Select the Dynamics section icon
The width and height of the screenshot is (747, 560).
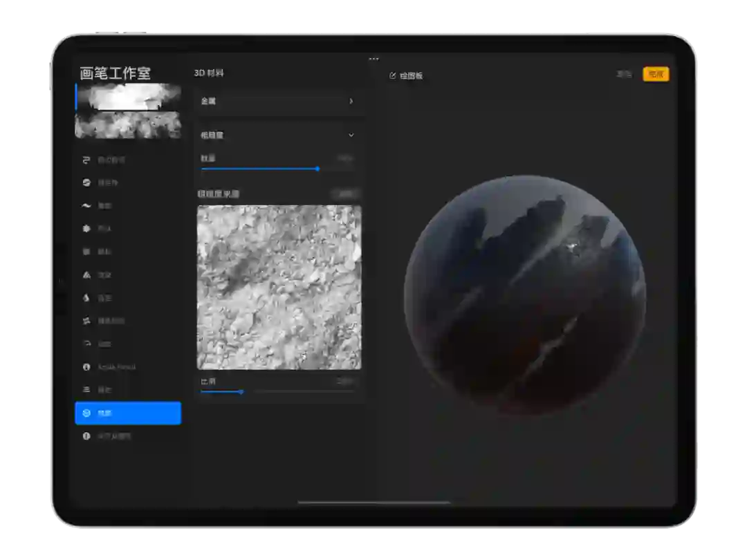click(86, 344)
